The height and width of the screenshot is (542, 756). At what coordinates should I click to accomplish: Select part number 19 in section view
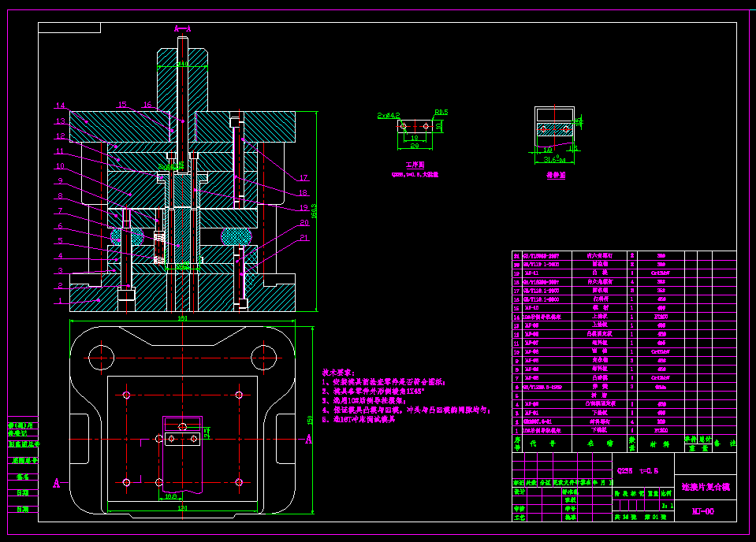coord(304,208)
